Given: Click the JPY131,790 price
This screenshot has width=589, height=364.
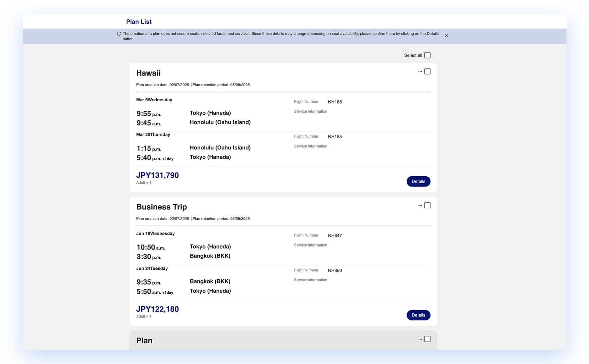Looking at the screenshot, I should (157, 175).
